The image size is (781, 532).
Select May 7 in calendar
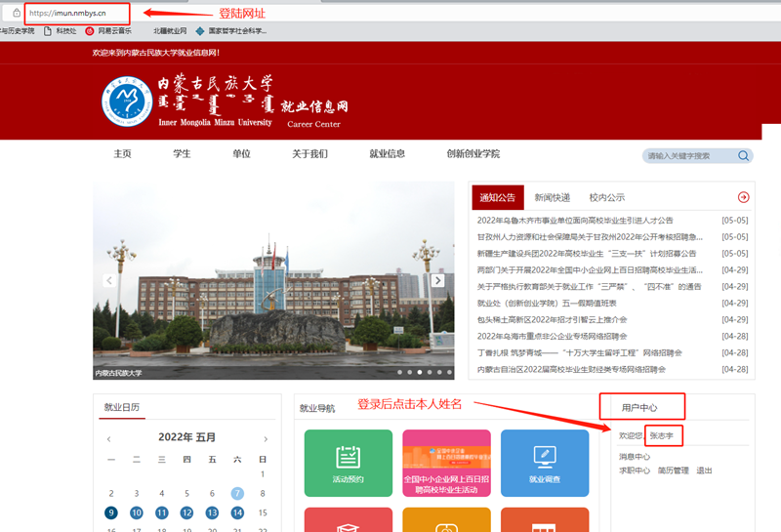tap(237, 494)
